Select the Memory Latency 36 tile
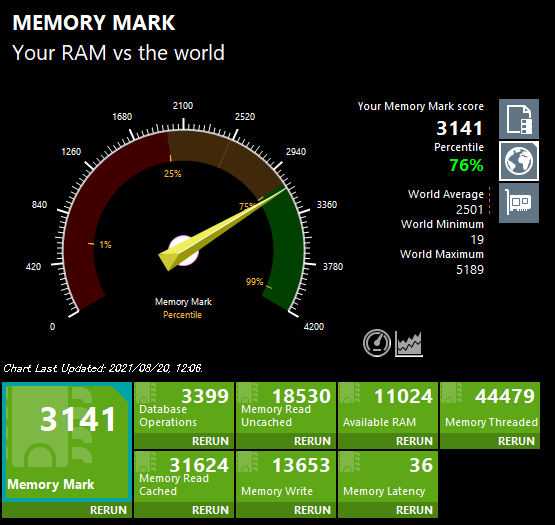The height and width of the screenshot is (525, 555). coord(388,477)
